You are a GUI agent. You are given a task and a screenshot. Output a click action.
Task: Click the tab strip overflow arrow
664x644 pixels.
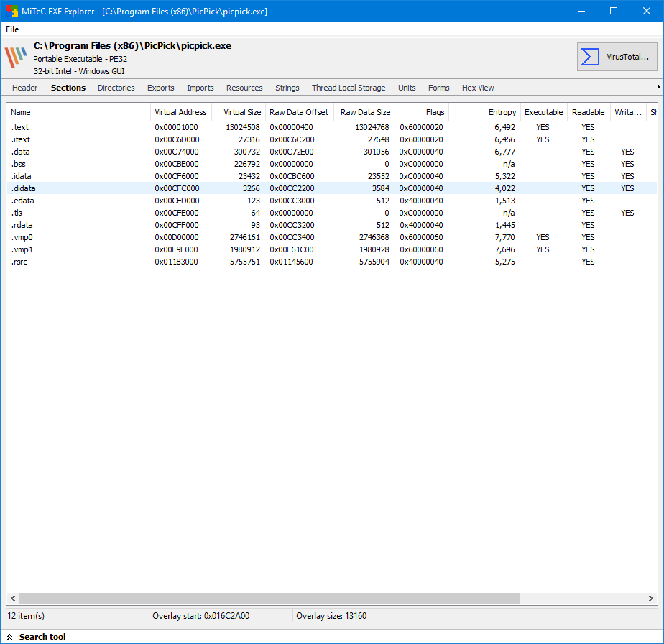click(659, 87)
